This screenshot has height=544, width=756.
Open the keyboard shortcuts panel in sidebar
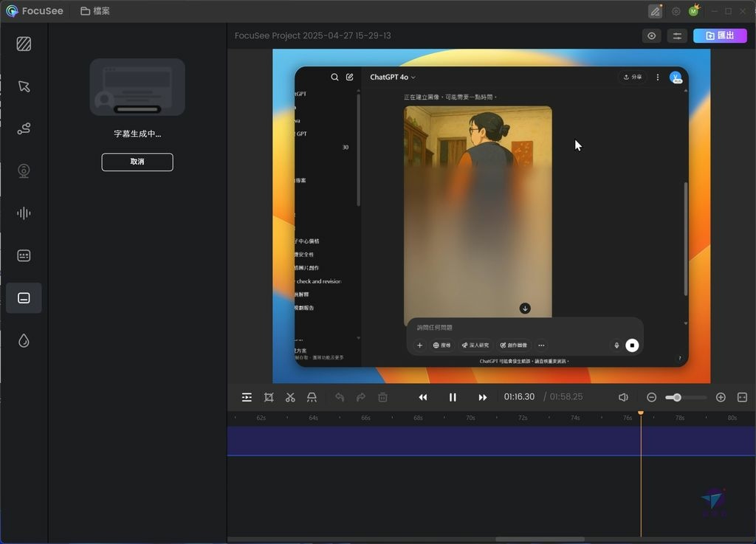pos(24,255)
